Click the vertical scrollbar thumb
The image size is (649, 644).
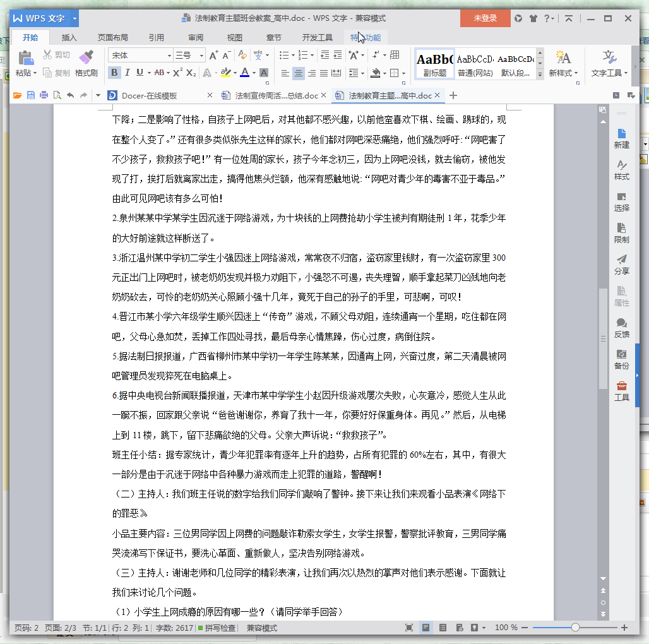603,338
